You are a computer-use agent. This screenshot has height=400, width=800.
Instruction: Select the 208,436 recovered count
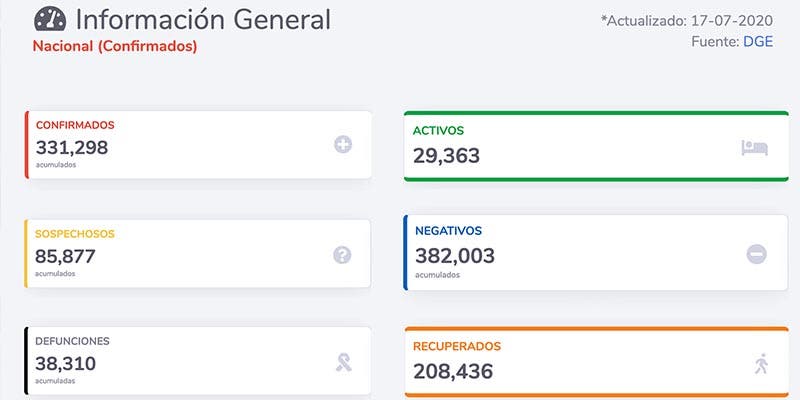point(453,371)
